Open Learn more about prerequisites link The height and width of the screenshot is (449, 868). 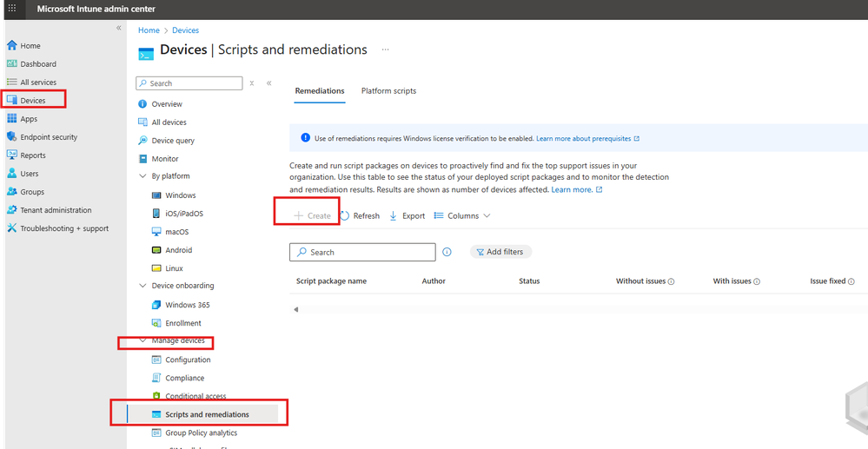pyautogui.click(x=588, y=138)
